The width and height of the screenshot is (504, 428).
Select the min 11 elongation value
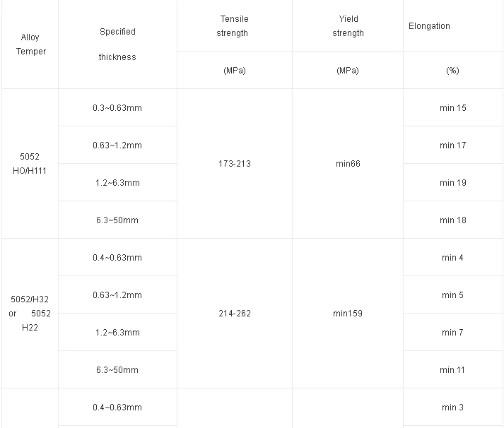452,370
